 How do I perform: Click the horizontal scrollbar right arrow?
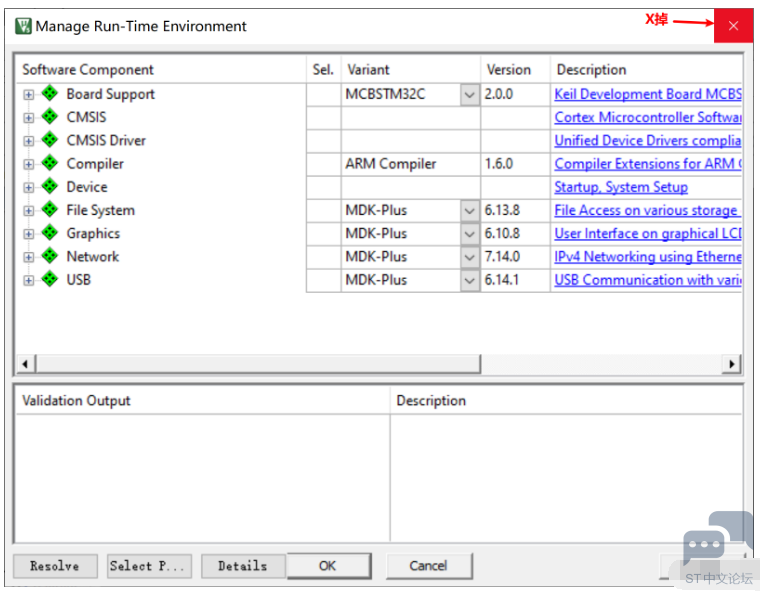pyautogui.click(x=731, y=364)
